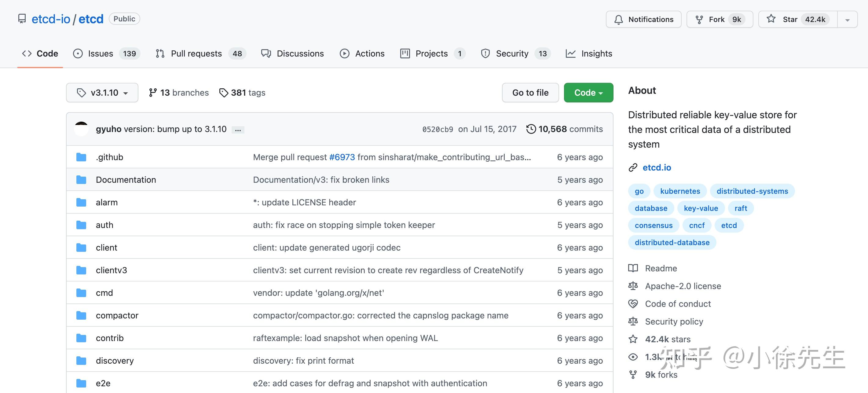
Task: Open the Security tab shield icon
Action: coord(485,53)
